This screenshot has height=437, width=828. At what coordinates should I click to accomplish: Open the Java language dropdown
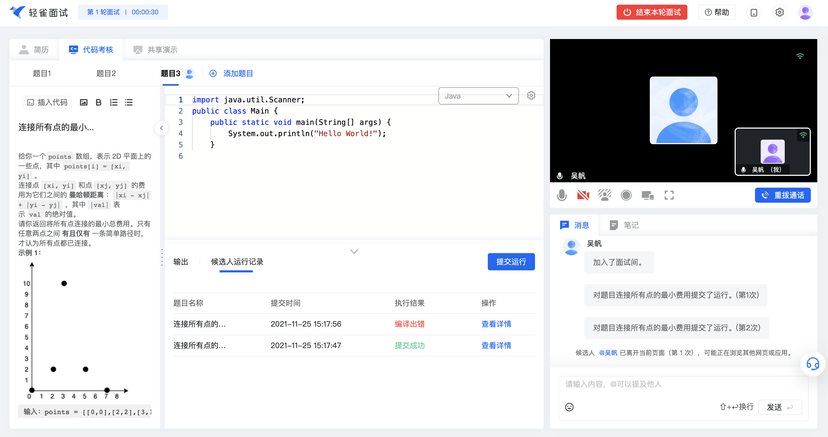pyautogui.click(x=478, y=96)
